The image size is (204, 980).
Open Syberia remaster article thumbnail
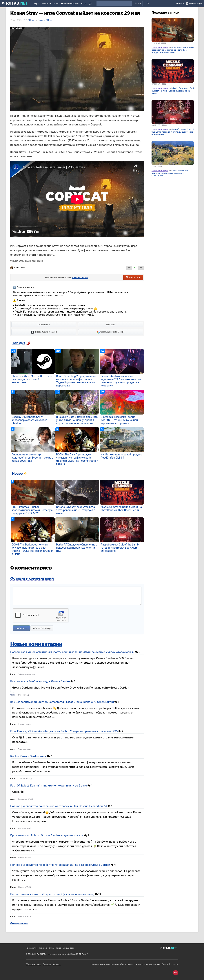point(32,440)
